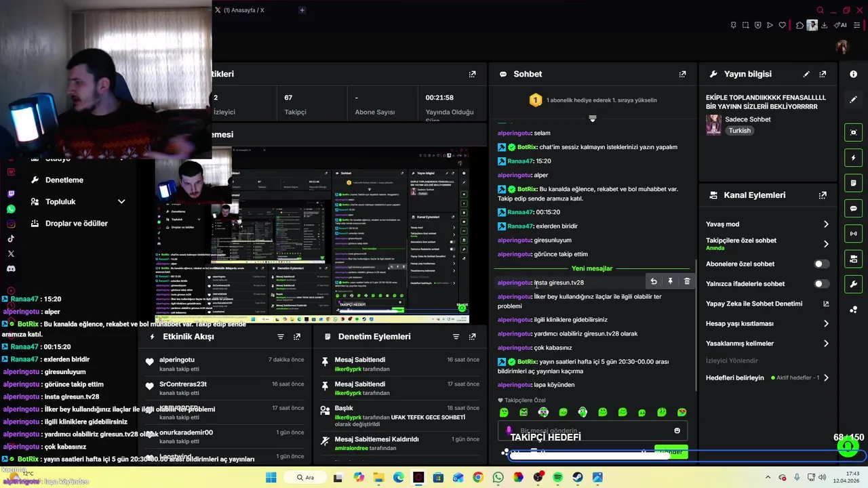This screenshot has height=488, width=868.
Task: Pin the insta giresun.tv28 chat message
Action: coord(670,281)
